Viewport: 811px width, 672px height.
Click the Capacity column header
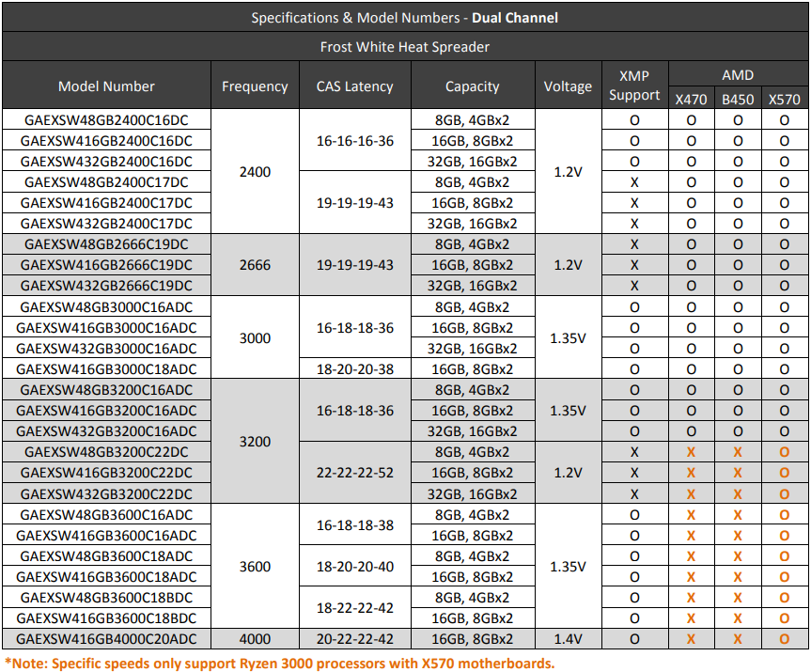click(x=473, y=86)
